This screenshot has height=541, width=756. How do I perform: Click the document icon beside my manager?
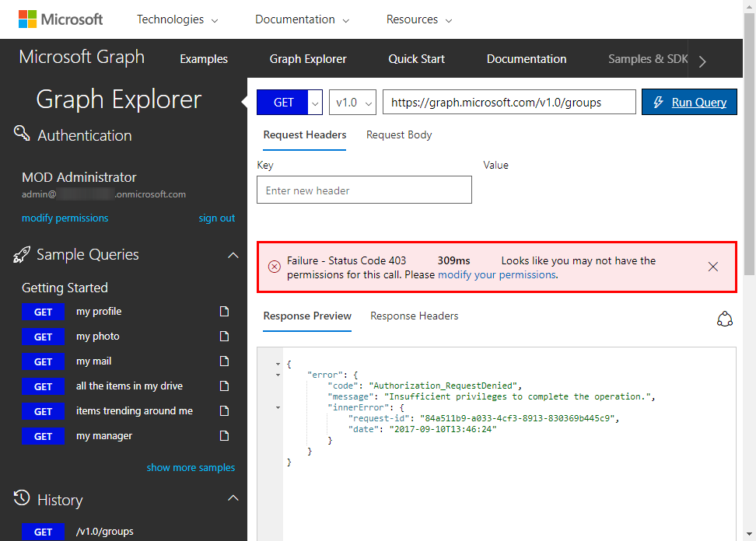[x=224, y=436]
